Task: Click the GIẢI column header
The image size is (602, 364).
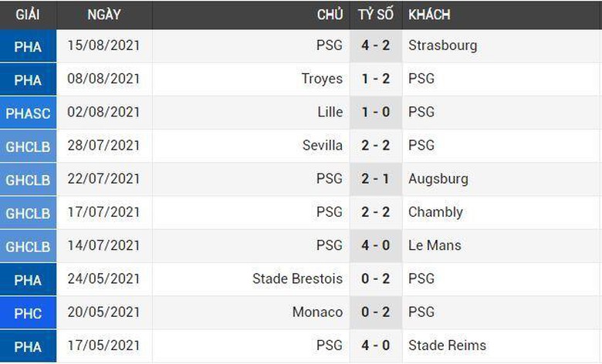Action: (28, 15)
